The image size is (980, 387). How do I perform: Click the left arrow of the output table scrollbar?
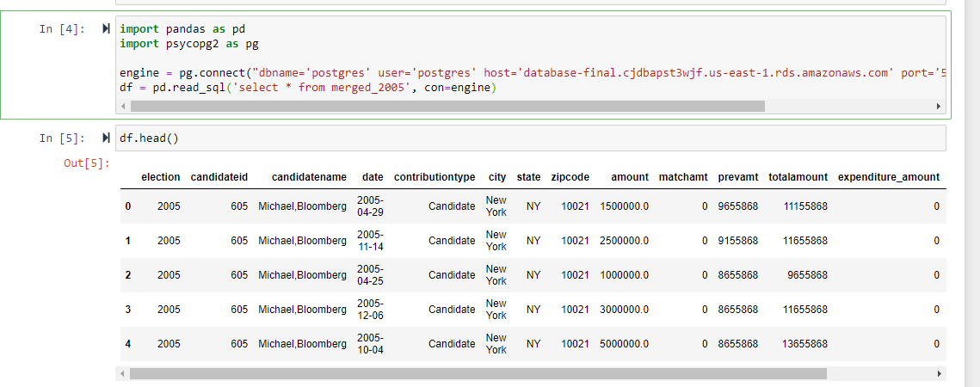click(x=123, y=374)
